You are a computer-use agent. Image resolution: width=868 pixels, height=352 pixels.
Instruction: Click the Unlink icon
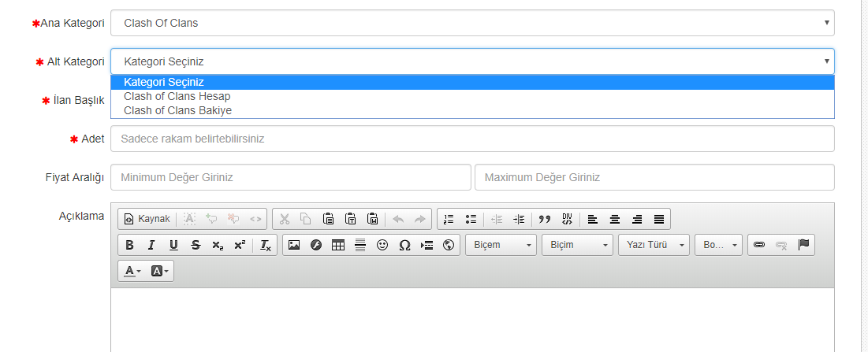781,245
